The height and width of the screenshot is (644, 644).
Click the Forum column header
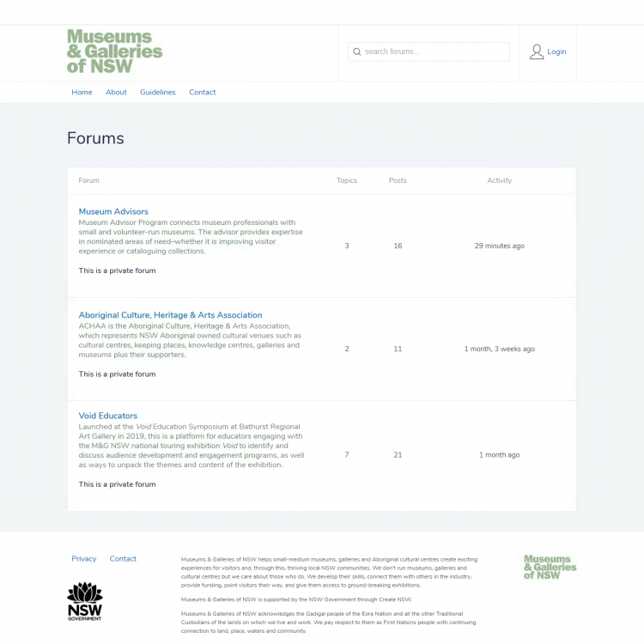[x=88, y=180]
